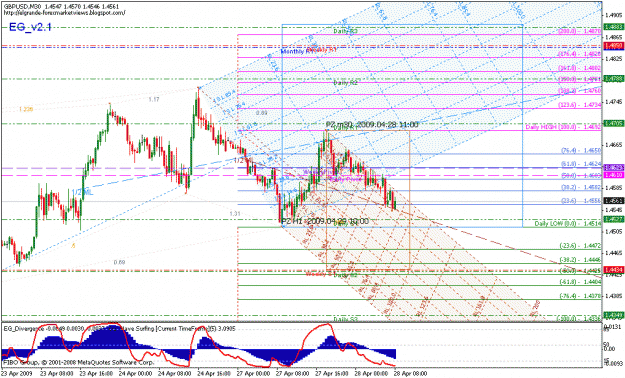Viewport: 625px width, 378px height.
Task: Click the black current price tag on axis
Action: coord(614,201)
